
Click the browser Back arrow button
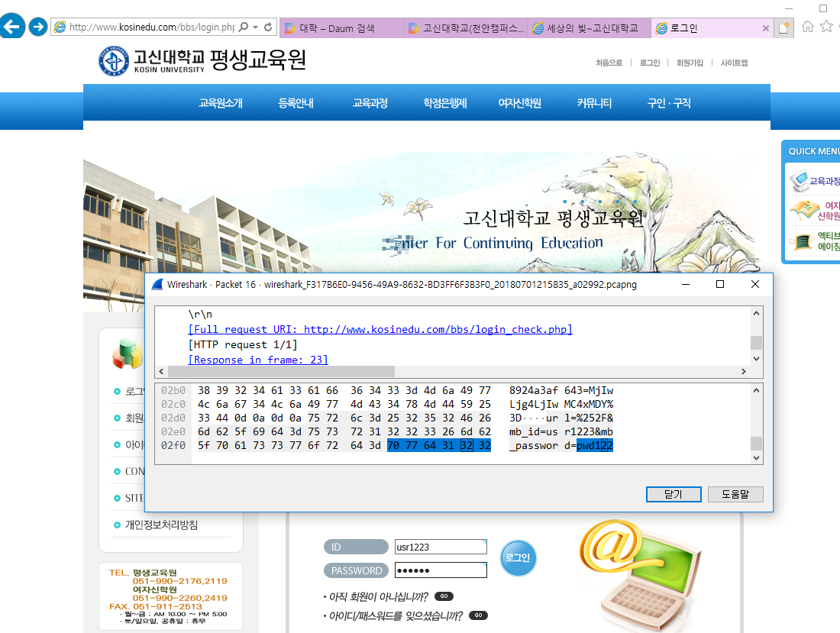pos(11,26)
